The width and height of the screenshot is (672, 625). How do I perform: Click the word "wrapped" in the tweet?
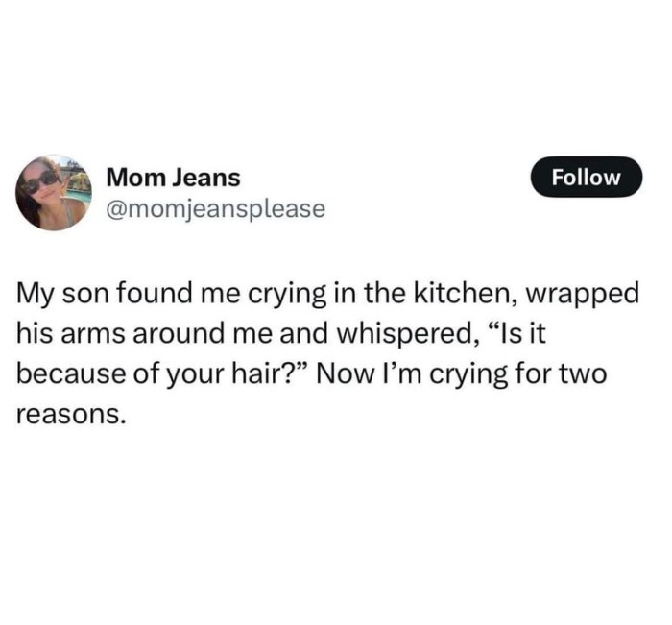tap(582, 295)
